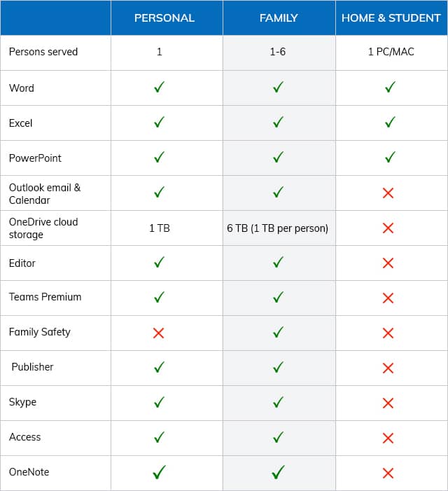Click the '6 TB (1 TB per person)' cell
Screen dimensions: 448x491
coord(277,228)
